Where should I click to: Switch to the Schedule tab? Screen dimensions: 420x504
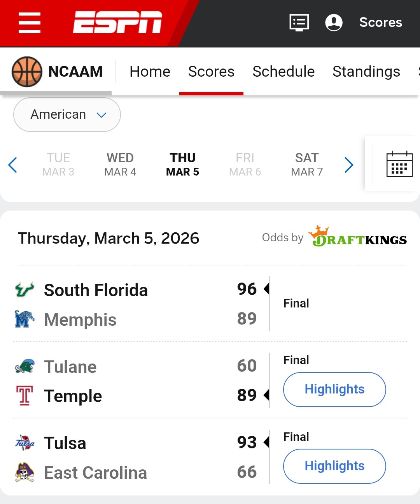[283, 72]
